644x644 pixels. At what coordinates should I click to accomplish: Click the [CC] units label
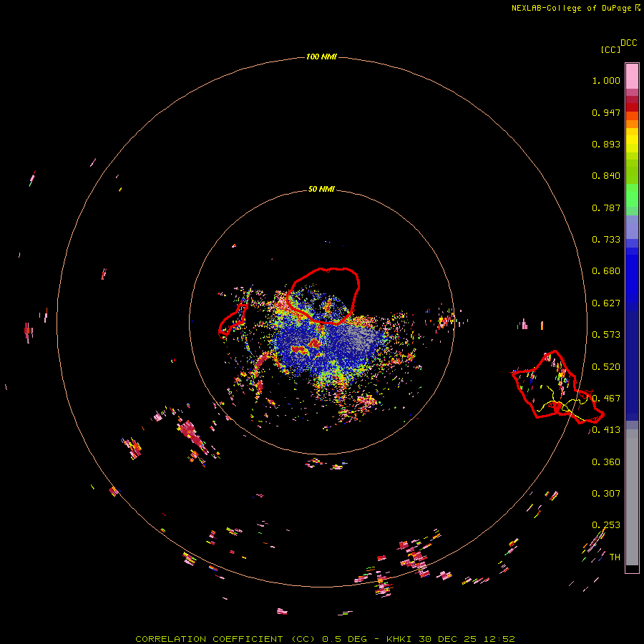(x=610, y=49)
